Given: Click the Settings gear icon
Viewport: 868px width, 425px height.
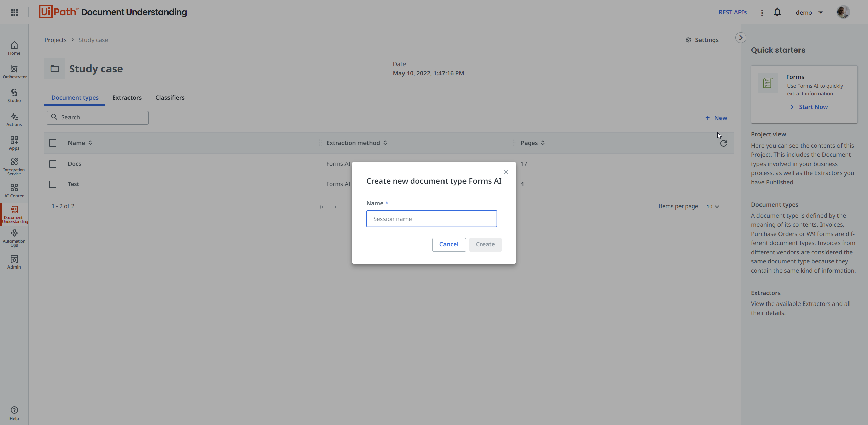Looking at the screenshot, I should [x=688, y=40].
